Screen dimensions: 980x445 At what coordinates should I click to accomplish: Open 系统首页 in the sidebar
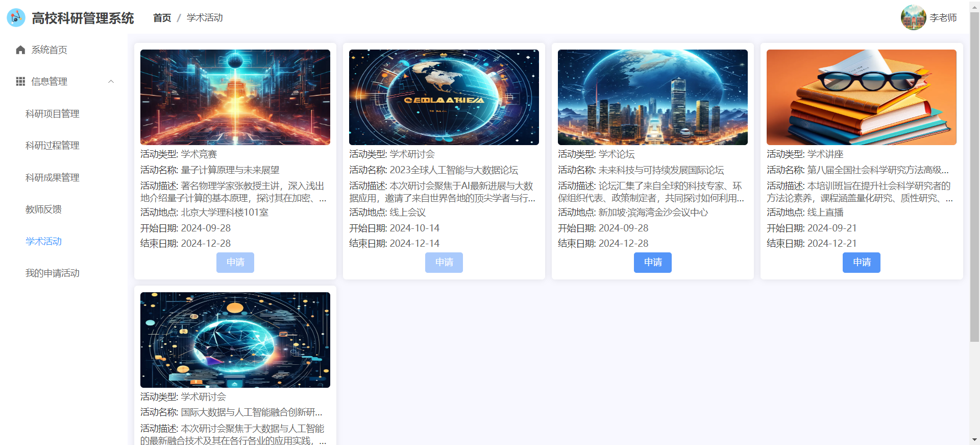click(x=50, y=50)
